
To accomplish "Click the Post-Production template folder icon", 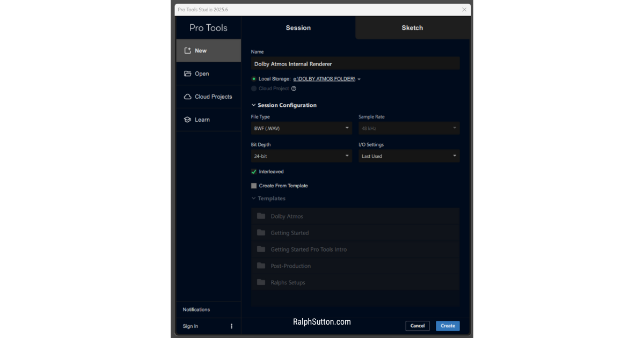I will 261,266.
